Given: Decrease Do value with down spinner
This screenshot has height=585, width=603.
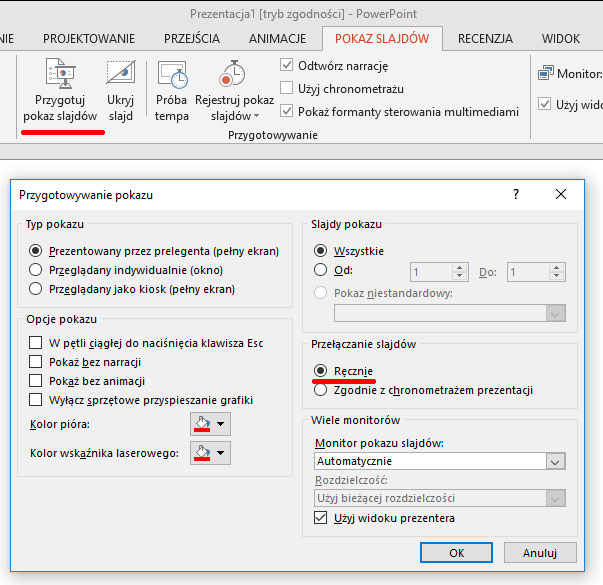Looking at the screenshot, I should tap(556, 277).
